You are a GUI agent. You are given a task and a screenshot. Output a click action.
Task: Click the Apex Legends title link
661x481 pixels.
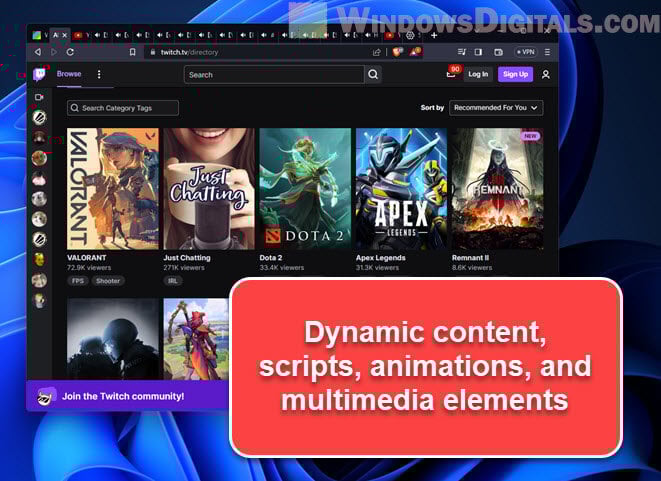click(380, 258)
